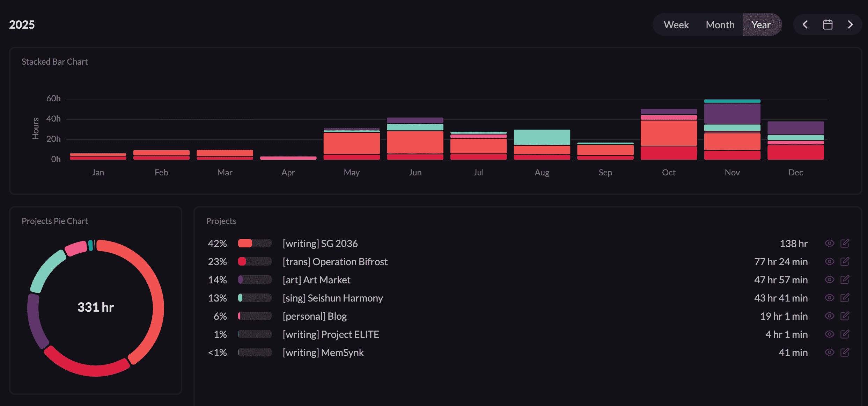
Task: Click the Project ELITE progress bar
Action: (255, 334)
